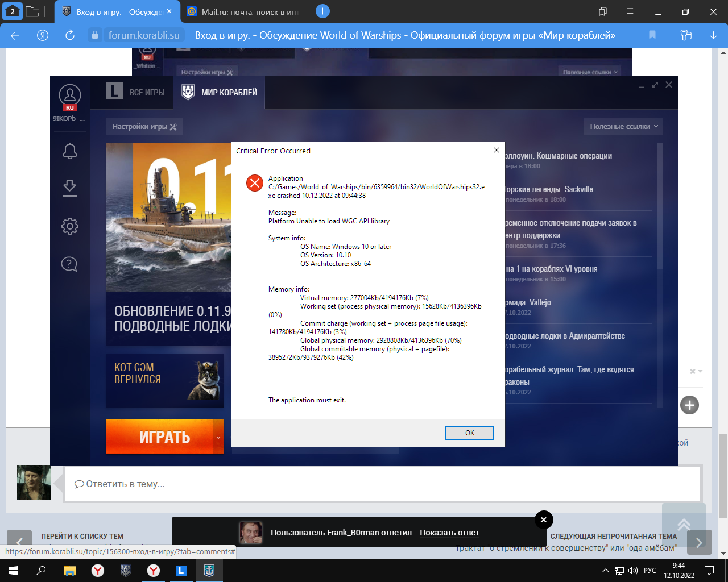Open the Windows notification center icon

click(x=709, y=571)
